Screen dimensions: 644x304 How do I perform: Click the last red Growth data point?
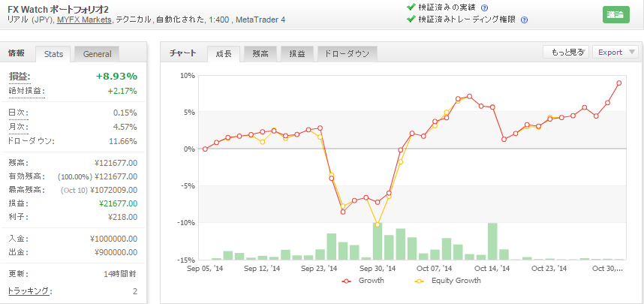(x=619, y=83)
